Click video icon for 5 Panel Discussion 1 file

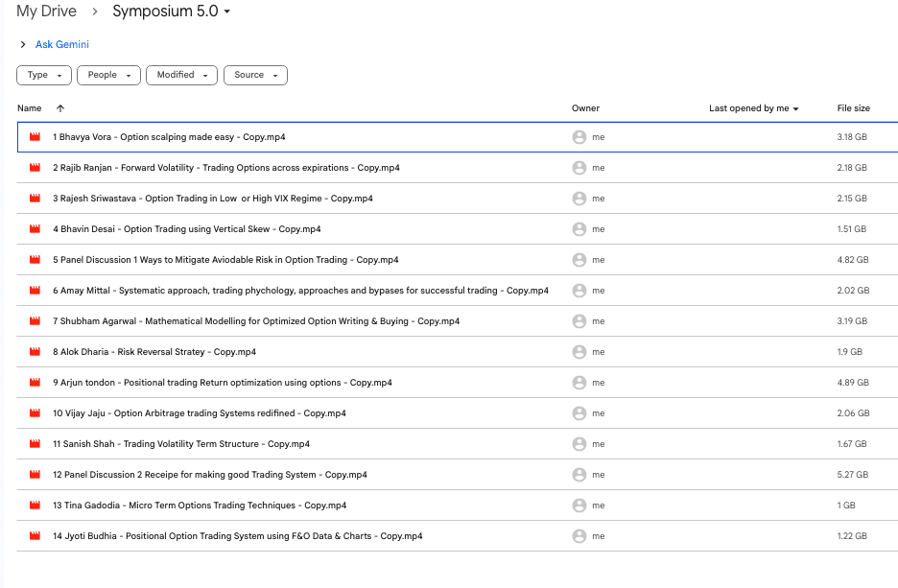point(35,259)
